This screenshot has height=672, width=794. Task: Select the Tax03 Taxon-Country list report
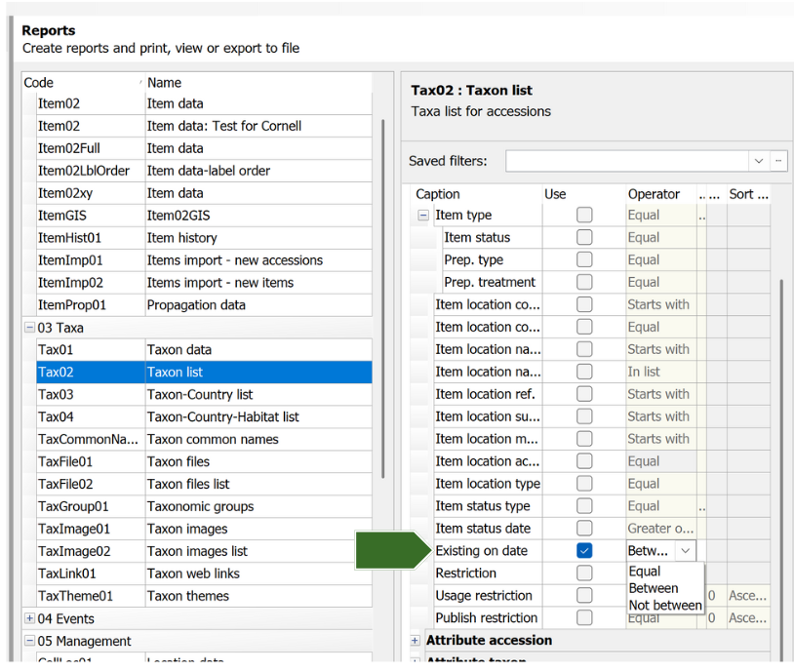click(205, 394)
